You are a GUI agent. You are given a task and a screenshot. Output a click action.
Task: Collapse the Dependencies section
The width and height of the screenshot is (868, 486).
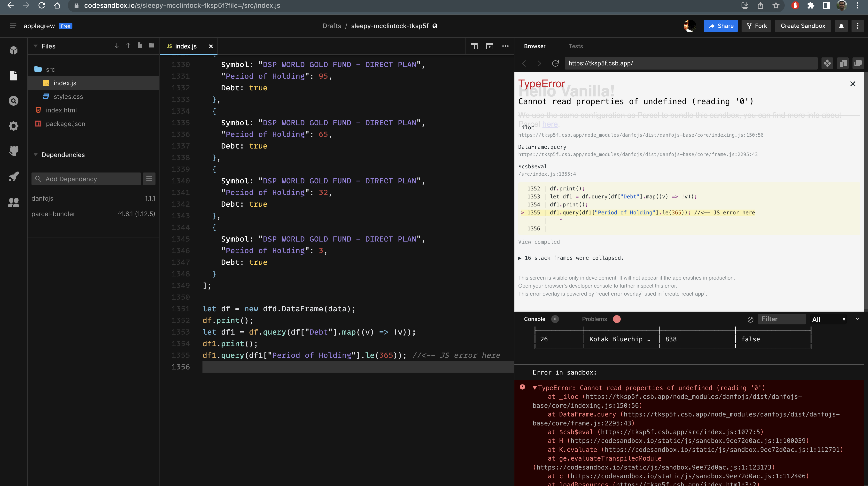(35, 155)
